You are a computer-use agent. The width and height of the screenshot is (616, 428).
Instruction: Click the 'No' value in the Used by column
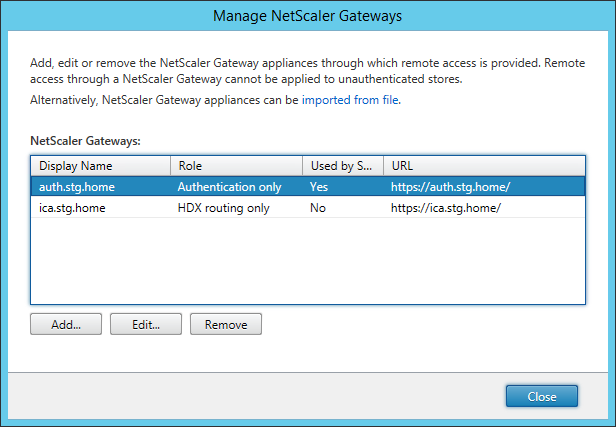click(318, 208)
